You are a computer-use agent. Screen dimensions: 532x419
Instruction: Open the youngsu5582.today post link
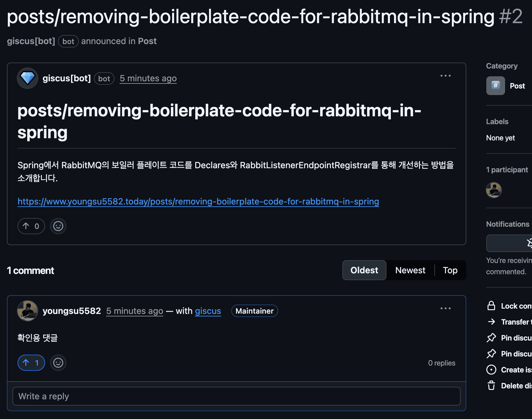(198, 202)
